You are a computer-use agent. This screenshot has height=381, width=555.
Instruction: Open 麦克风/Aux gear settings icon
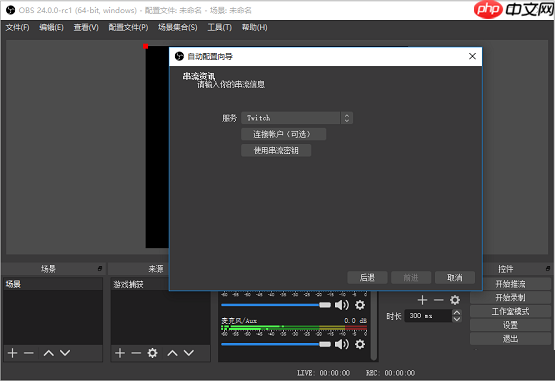(x=360, y=344)
